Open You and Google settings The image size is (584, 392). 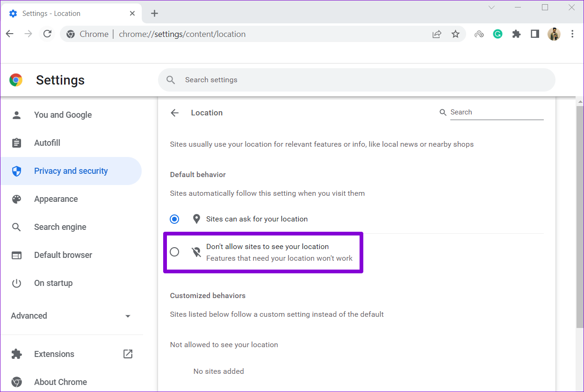[x=71, y=115]
